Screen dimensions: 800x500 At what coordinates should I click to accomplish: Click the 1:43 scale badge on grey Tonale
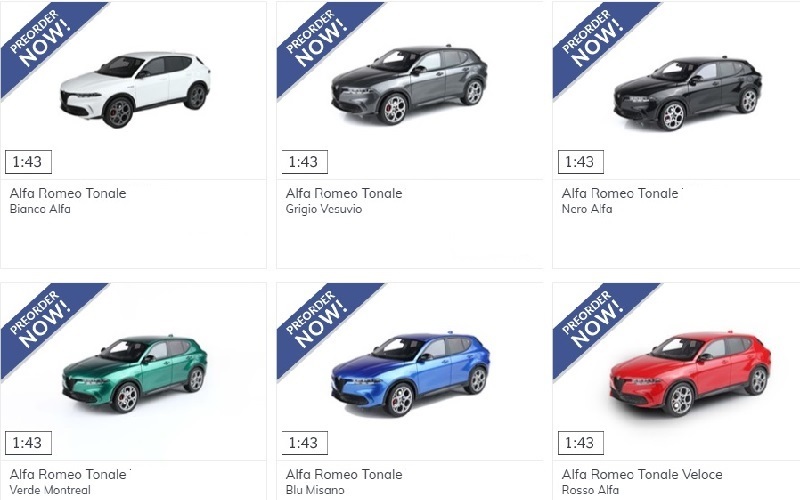[305, 162]
